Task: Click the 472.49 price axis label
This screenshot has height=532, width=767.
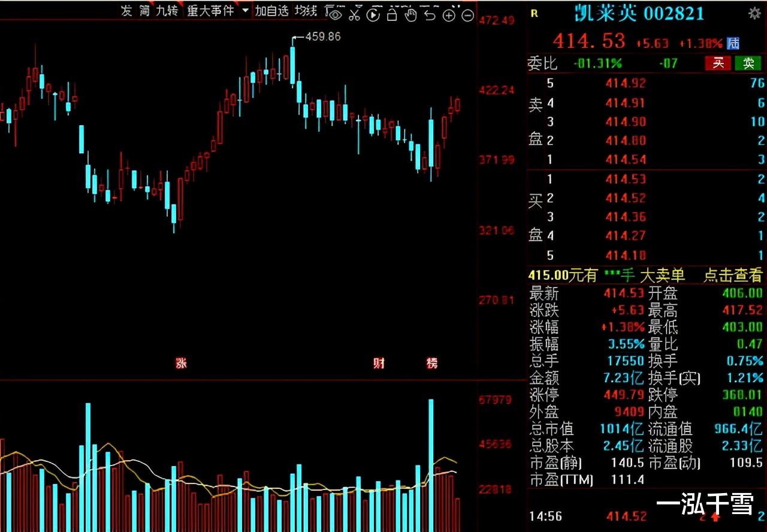Action: click(x=497, y=21)
